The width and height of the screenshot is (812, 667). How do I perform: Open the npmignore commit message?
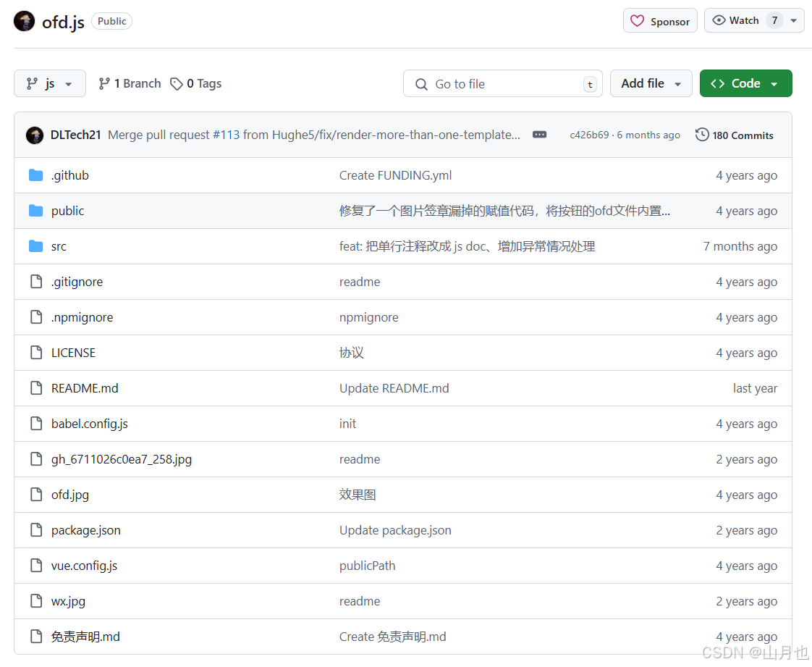368,318
